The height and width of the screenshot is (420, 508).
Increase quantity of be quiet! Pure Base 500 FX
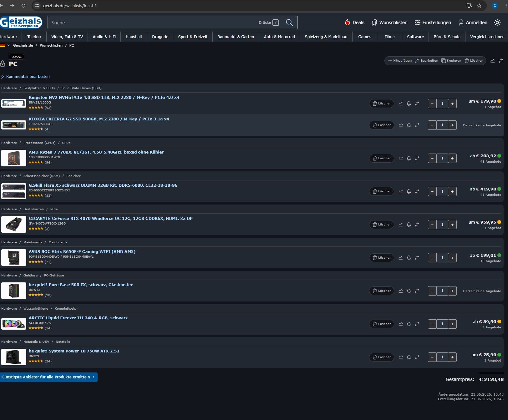point(452,291)
